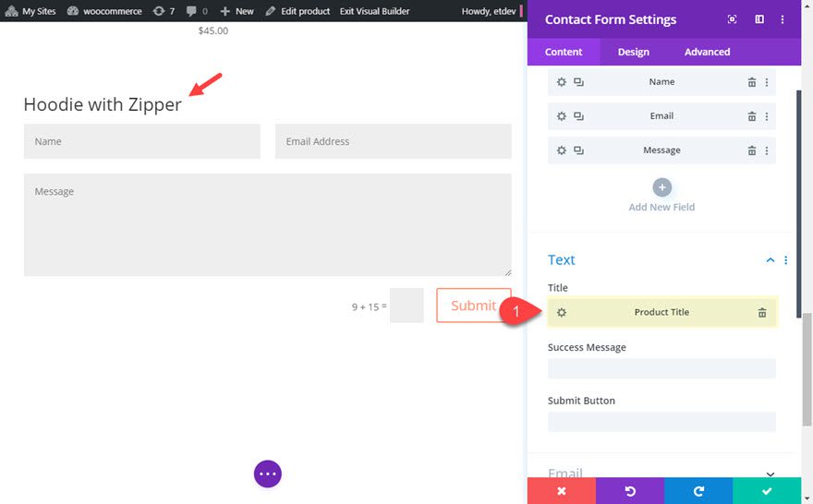
Task: Undo last change in settings panel
Action: tap(630, 490)
